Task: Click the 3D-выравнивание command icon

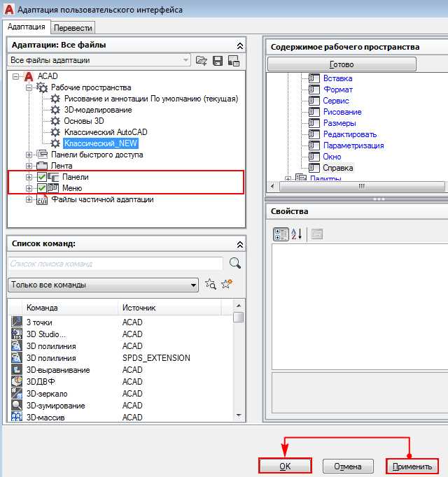Action: (17, 369)
